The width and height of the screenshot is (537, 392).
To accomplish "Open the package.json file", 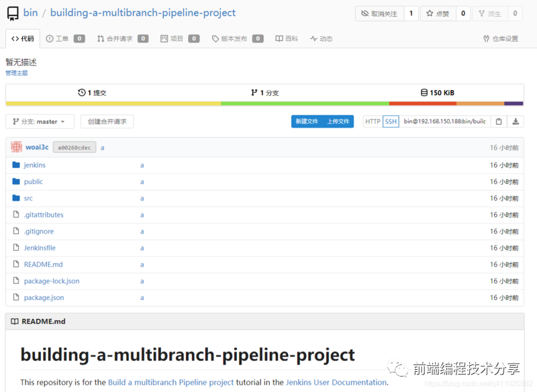I will 44,297.
